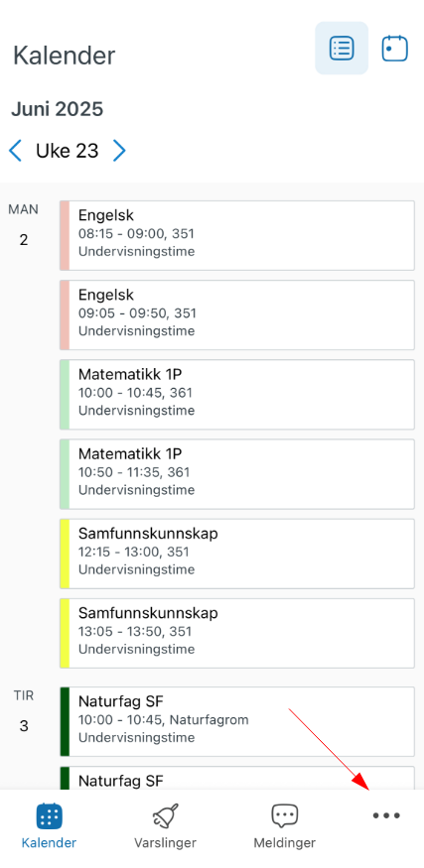Switch to calendar day view icon
Viewport: 424px width, 868px height.
(x=395, y=49)
